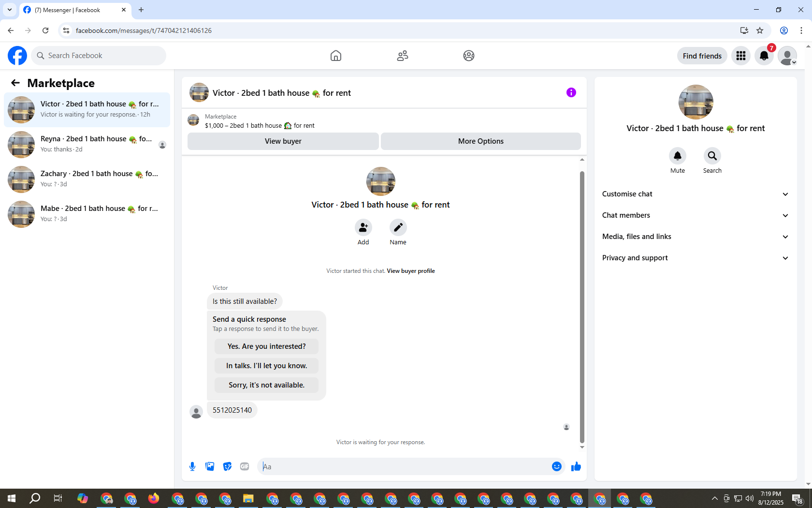812x508 pixels.
Task: Expand Customise chat section
Action: [x=696, y=194]
